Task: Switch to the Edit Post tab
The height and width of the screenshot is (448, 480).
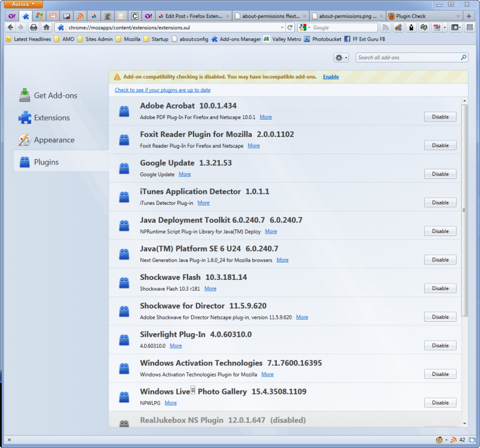Action: click(x=193, y=16)
